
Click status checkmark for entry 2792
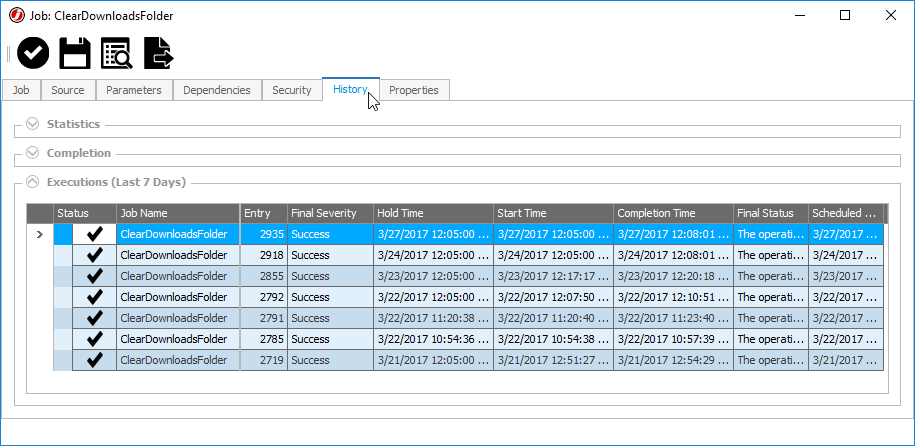[x=94, y=297]
